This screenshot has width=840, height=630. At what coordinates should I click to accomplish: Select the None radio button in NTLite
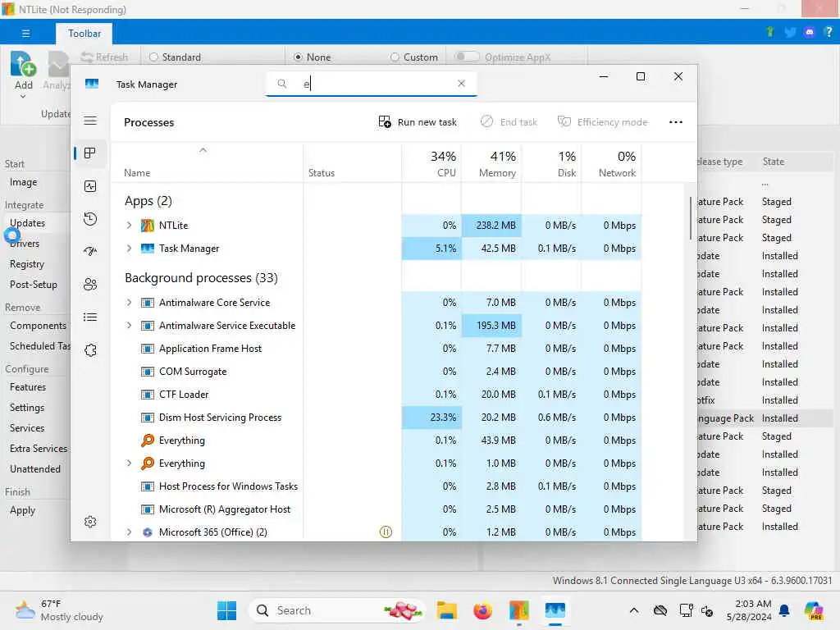tap(299, 57)
